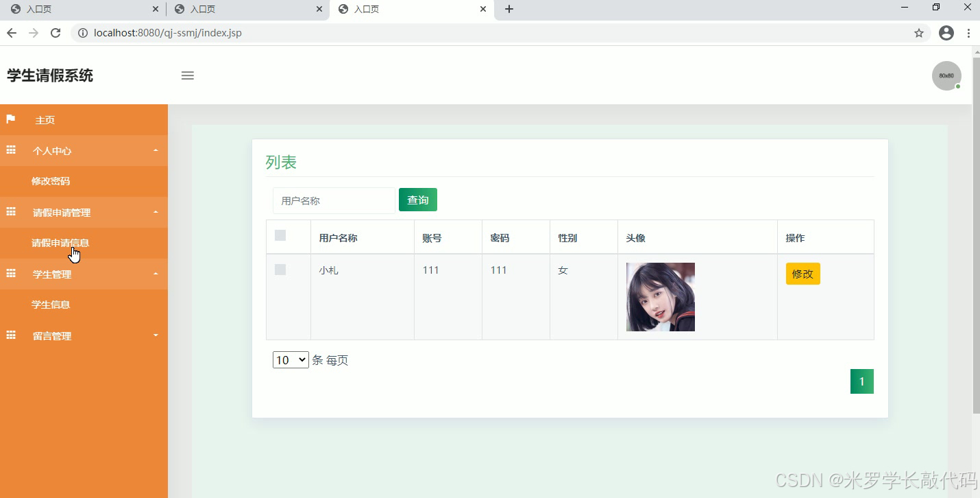Viewport: 980px width, 498px height.
Task: Click the yellow 修改 button for 小札
Action: [802, 273]
